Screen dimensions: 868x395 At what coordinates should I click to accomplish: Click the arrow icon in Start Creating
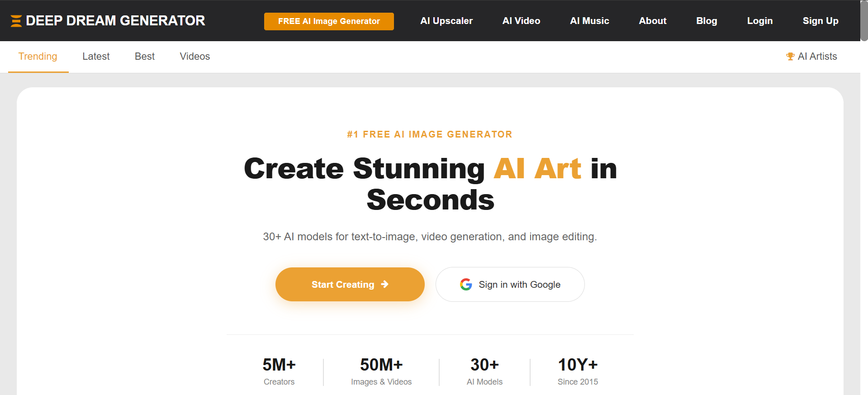point(385,284)
